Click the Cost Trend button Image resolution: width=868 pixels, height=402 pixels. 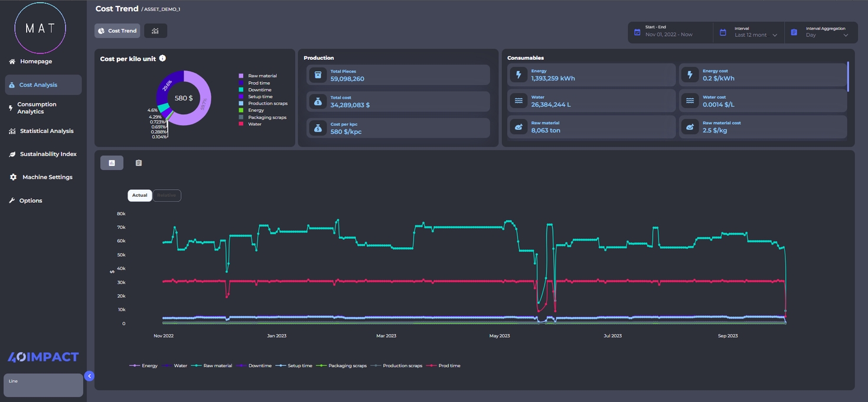pos(117,31)
